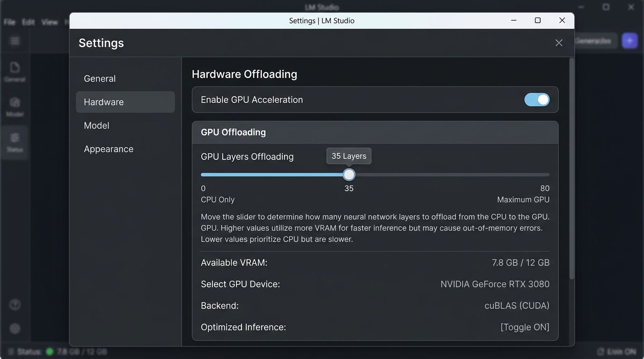The height and width of the screenshot is (359, 644).
Task: Select the Hardware settings tab
Action: 125,102
